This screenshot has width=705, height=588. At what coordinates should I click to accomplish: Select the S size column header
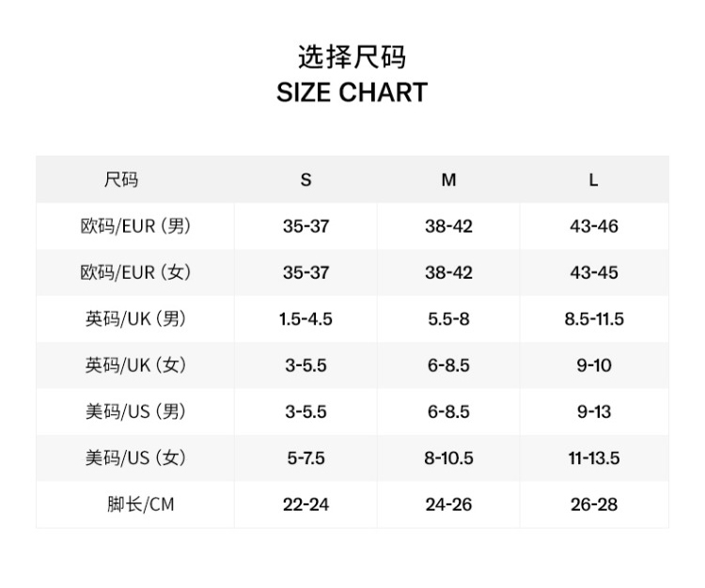point(305,179)
